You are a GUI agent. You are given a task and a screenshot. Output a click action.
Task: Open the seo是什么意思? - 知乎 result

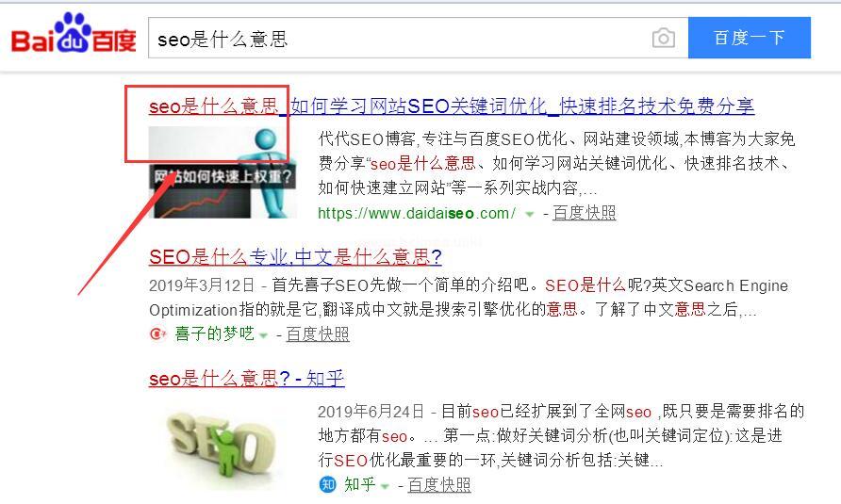[246, 379]
